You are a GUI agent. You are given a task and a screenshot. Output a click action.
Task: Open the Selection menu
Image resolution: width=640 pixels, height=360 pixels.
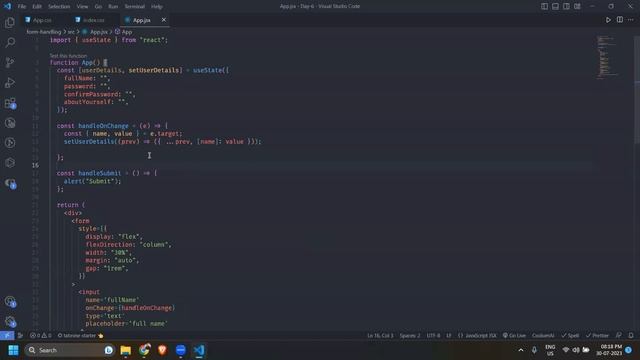point(59,7)
